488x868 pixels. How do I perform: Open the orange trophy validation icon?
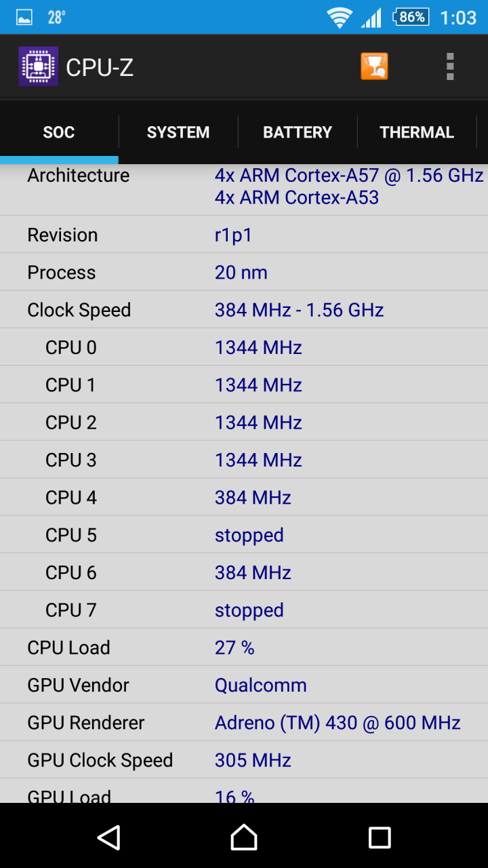[374, 66]
